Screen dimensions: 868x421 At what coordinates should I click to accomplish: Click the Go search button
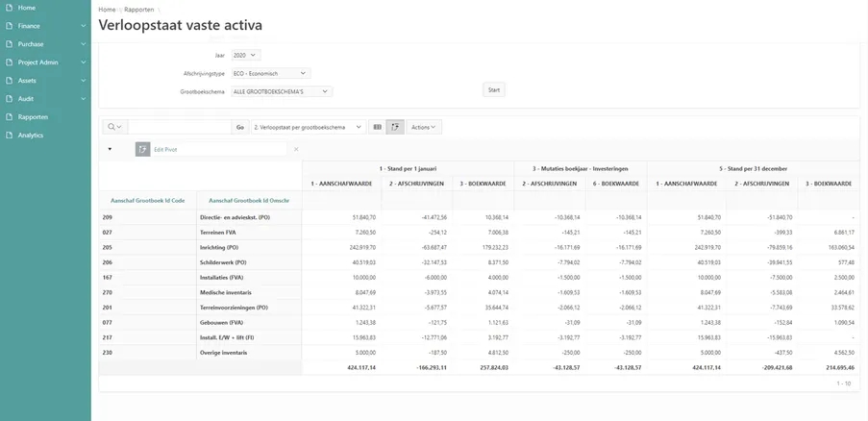click(x=239, y=127)
